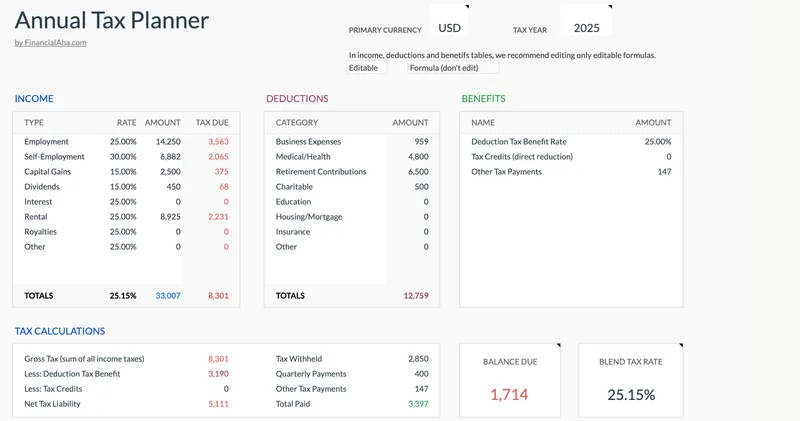Open the by FinancialAha.com link

pyautogui.click(x=51, y=43)
